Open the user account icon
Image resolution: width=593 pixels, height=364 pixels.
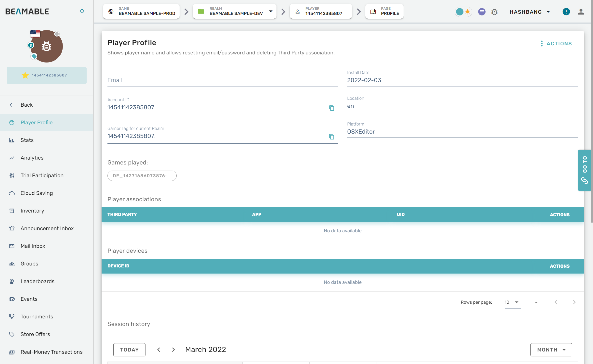point(581,12)
